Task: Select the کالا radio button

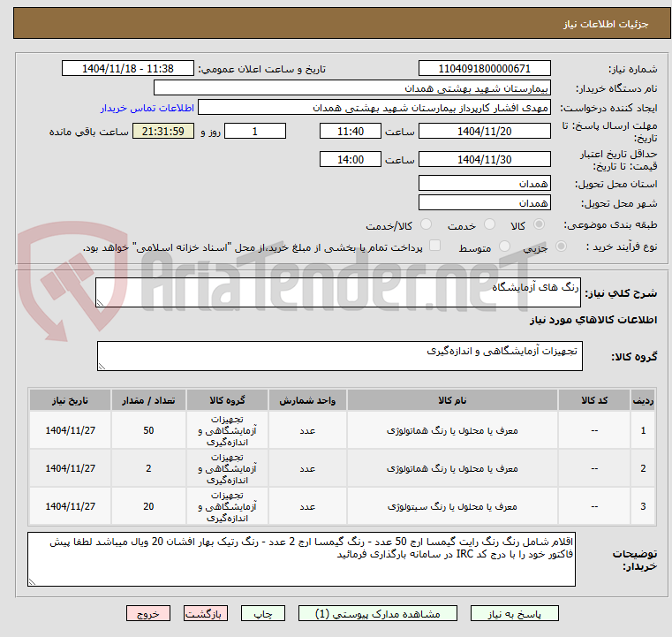Action: (540, 224)
